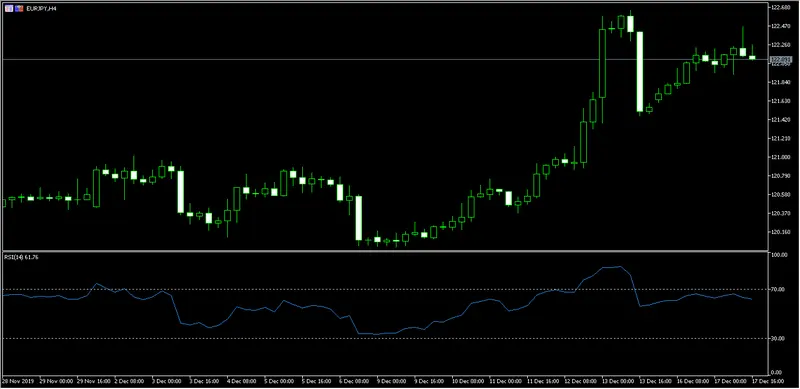The image size is (800, 389).
Task: Click the one-click trading icon beside EURJPY
Action: coord(8,9)
